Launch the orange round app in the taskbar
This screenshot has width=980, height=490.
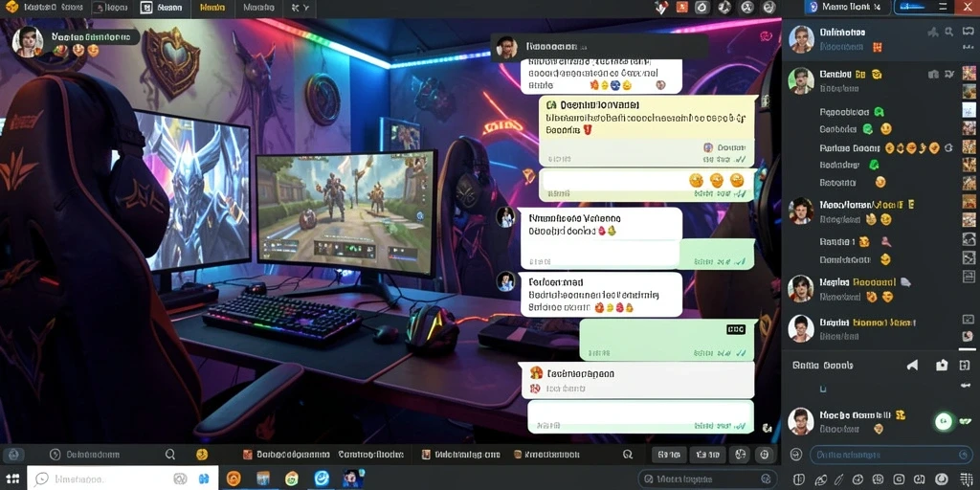[234, 479]
